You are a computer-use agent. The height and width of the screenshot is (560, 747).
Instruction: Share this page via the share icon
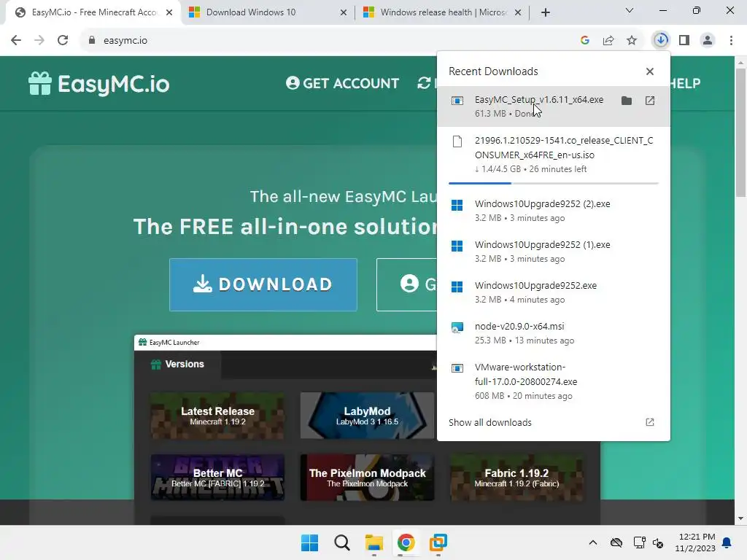pyautogui.click(x=608, y=41)
